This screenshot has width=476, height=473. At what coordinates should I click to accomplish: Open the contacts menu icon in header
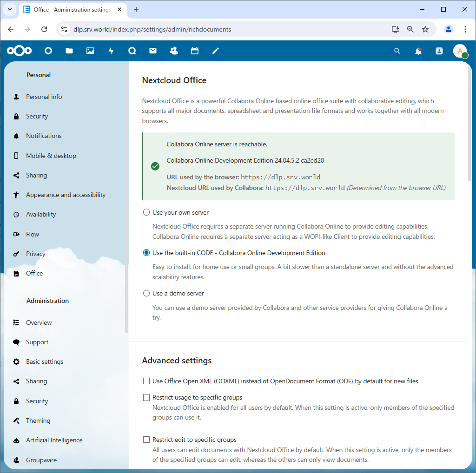pyautogui.click(x=439, y=51)
